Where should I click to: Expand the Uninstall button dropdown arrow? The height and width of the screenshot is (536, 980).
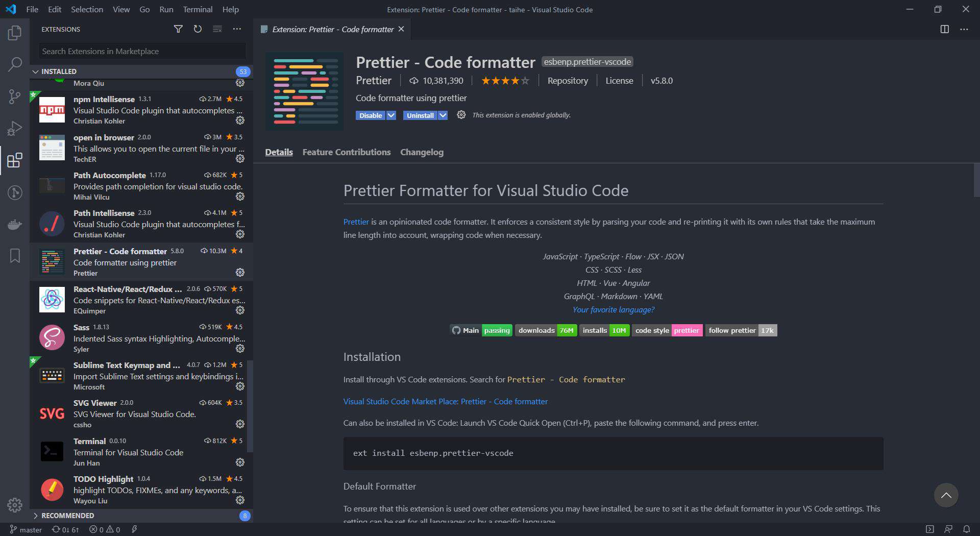click(443, 115)
